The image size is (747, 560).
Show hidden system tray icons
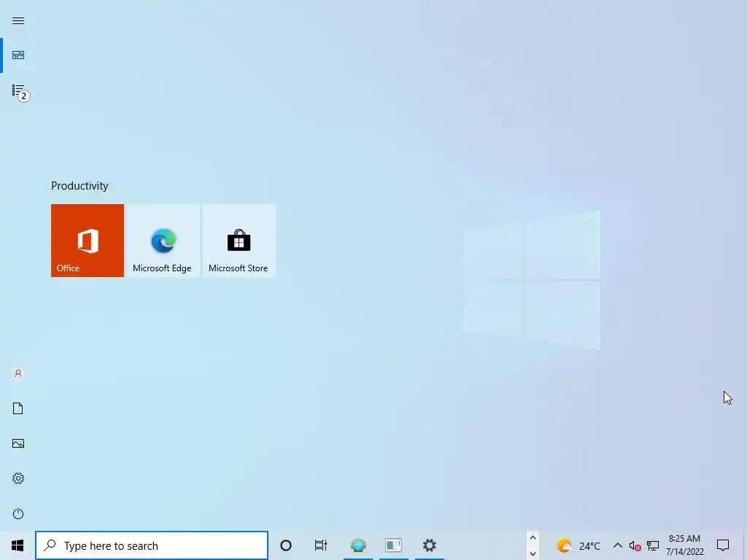click(617, 545)
